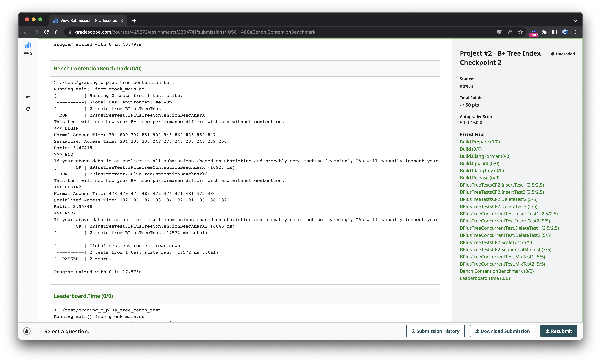Reload the Gradescope page
This screenshot has height=364, width=601.
point(46,32)
